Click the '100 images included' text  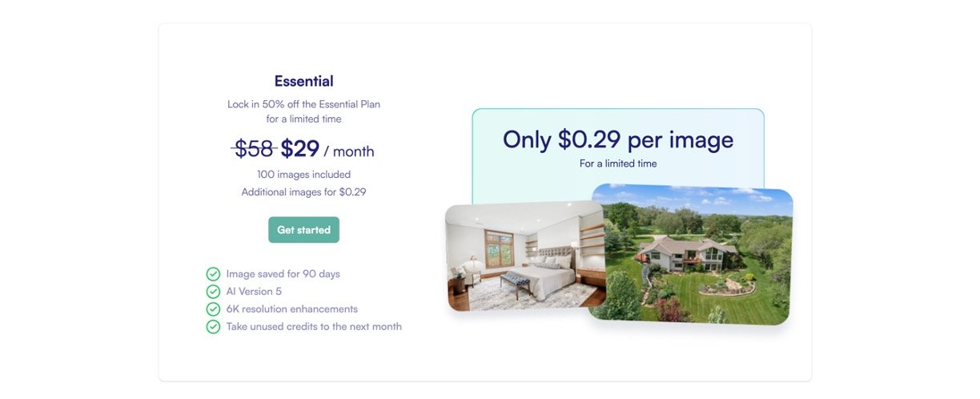pyautogui.click(x=303, y=175)
